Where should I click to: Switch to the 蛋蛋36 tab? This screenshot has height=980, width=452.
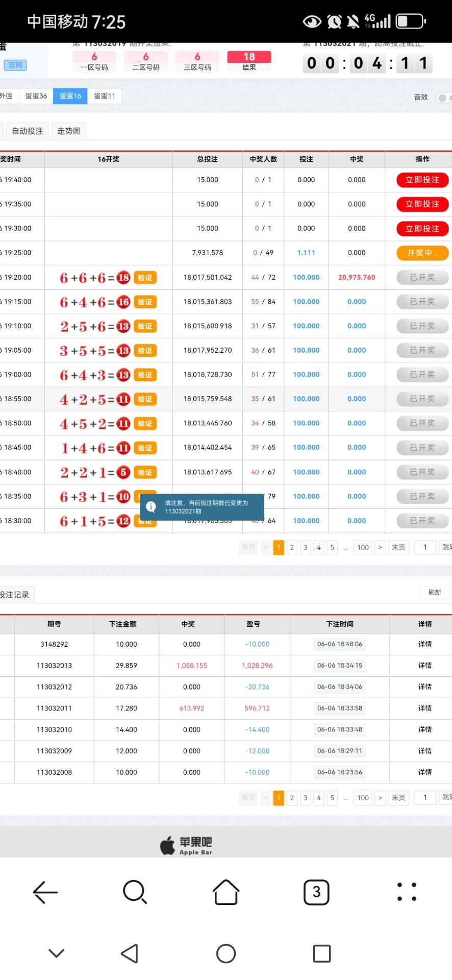(x=36, y=96)
